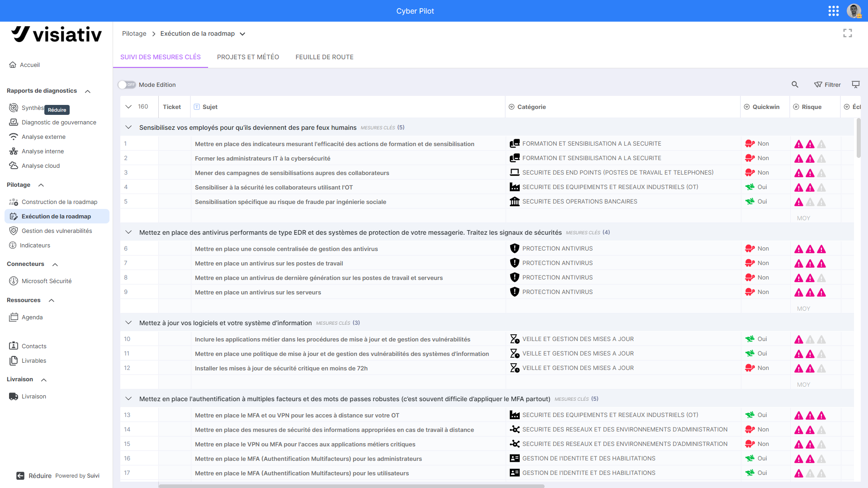Click the Quickwin column header
Image resolution: width=868 pixels, height=488 pixels.
coord(766,107)
